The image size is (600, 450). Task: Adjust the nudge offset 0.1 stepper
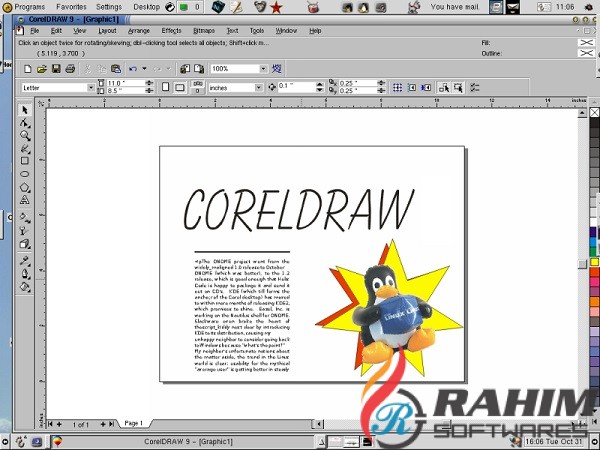coord(320,87)
